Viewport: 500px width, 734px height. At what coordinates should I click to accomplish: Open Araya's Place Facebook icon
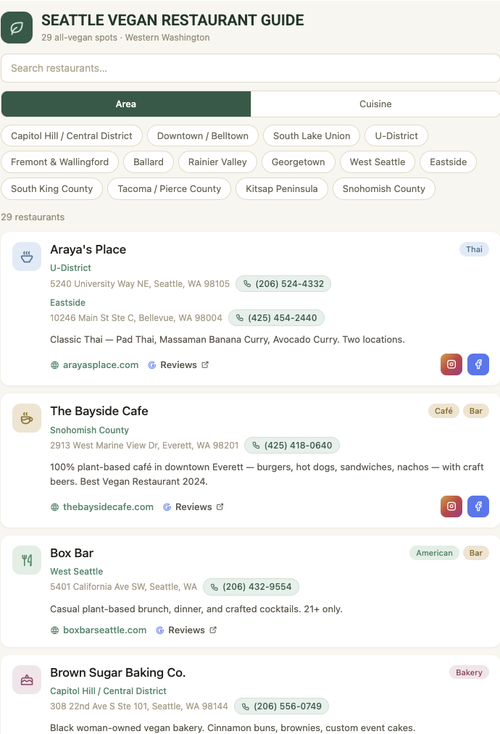[478, 364]
